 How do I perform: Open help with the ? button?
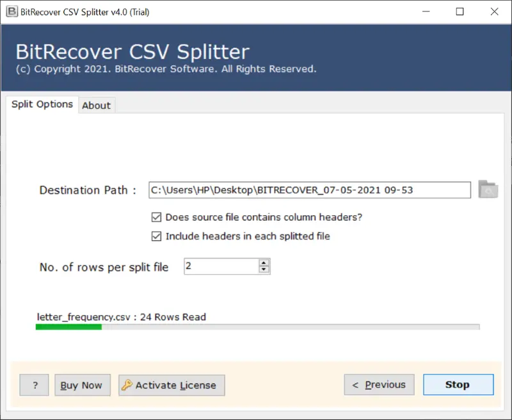click(35, 385)
